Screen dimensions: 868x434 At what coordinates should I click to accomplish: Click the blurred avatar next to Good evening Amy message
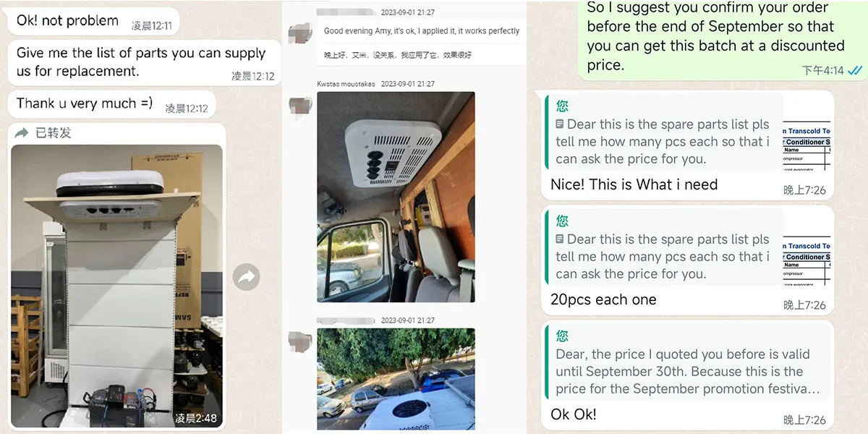coord(299,33)
